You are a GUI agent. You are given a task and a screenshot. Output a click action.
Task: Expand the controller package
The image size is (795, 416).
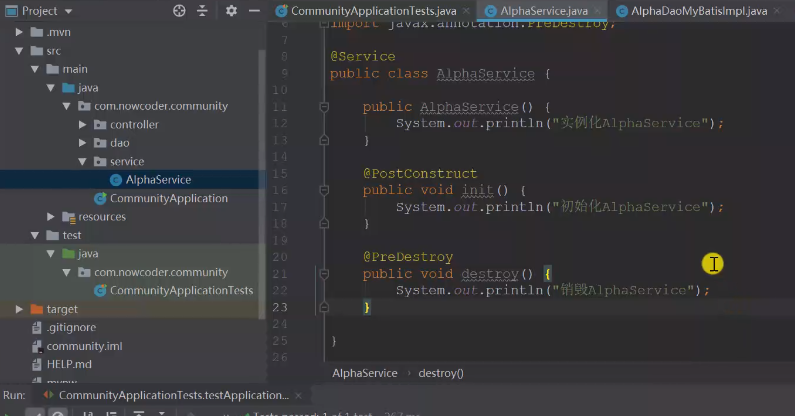82,124
